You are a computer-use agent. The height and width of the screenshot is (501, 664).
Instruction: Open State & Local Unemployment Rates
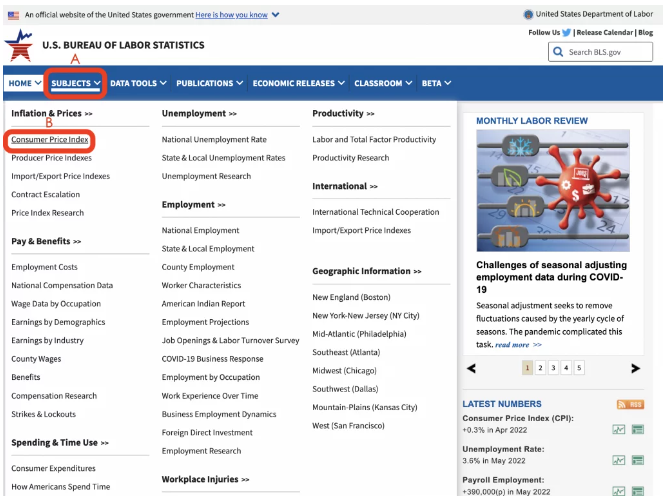223,158
